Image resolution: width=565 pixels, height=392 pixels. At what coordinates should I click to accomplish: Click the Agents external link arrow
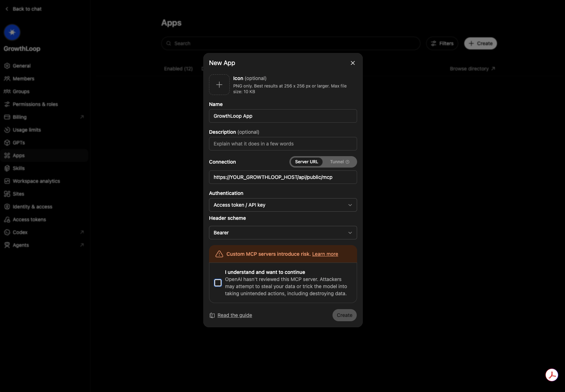click(x=82, y=245)
